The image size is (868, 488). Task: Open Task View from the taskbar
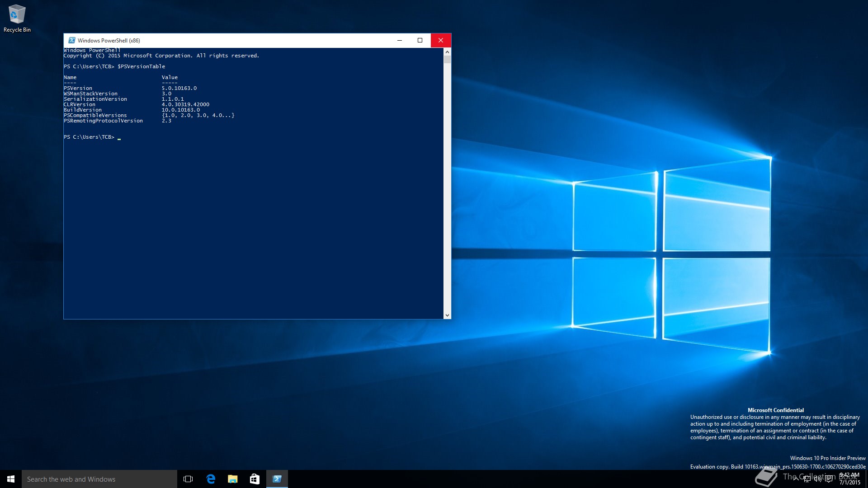click(x=188, y=479)
